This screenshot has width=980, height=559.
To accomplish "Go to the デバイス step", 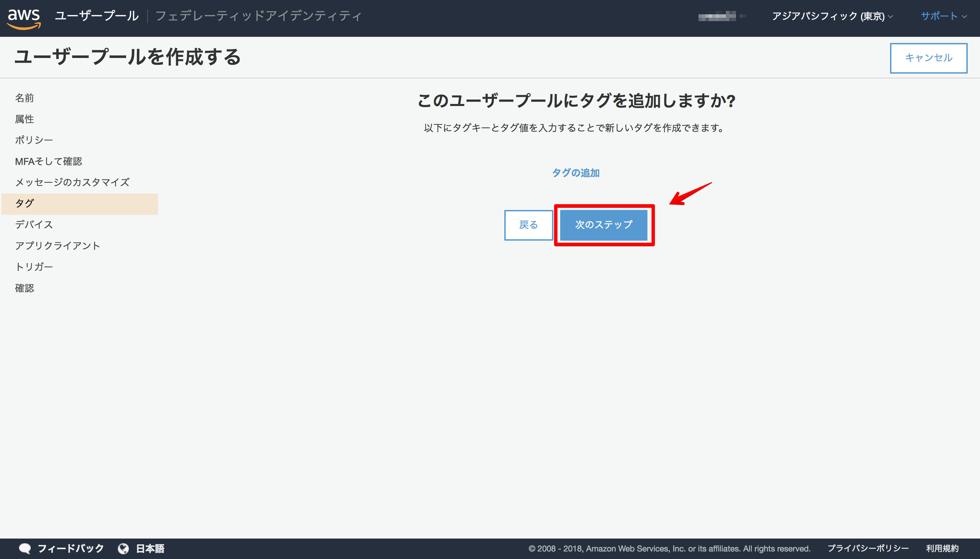I will tap(34, 225).
